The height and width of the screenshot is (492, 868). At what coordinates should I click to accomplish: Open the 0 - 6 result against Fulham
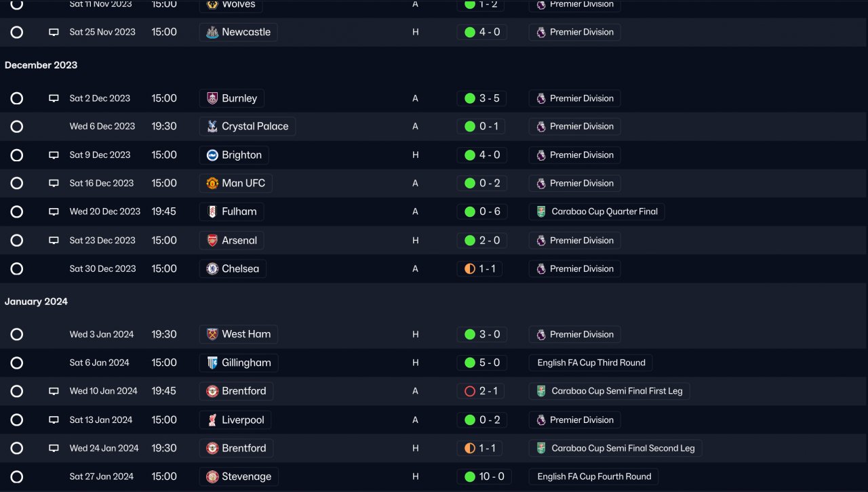pyautogui.click(x=482, y=211)
